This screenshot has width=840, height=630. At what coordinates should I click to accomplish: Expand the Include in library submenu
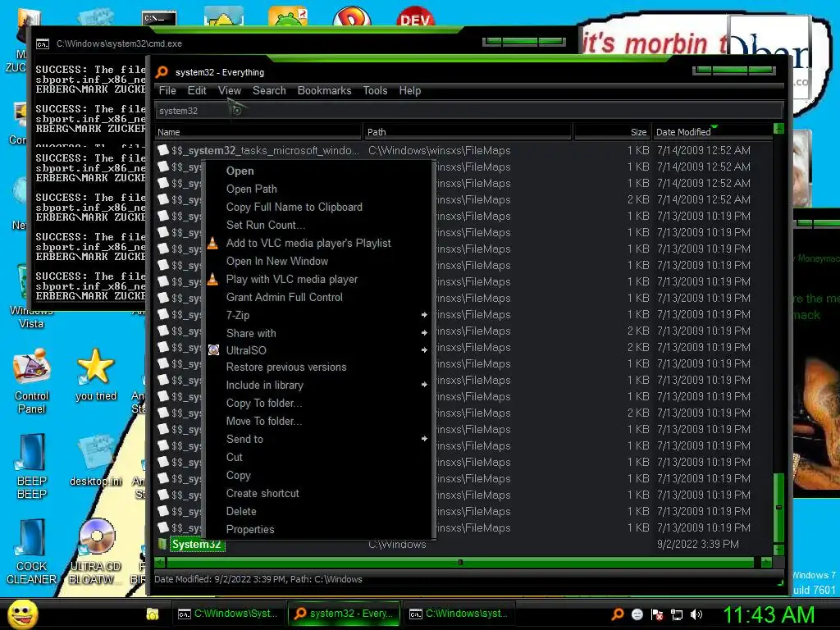point(424,386)
